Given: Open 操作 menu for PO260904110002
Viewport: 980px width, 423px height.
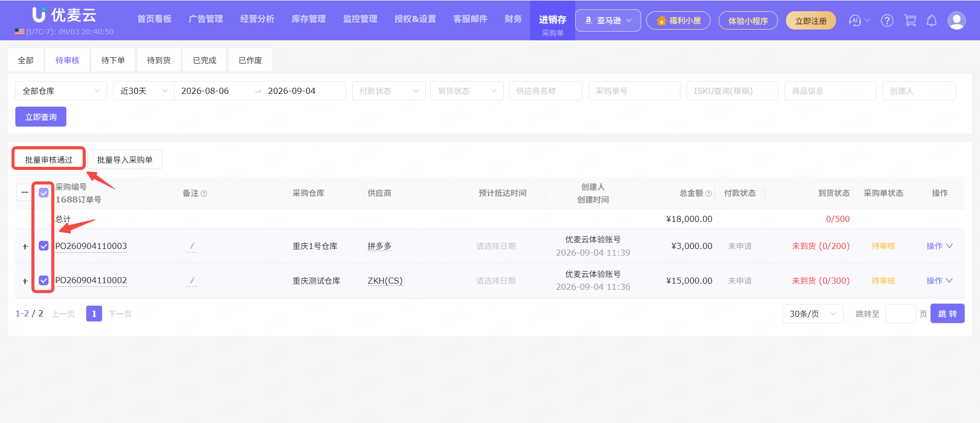Looking at the screenshot, I should click(939, 281).
